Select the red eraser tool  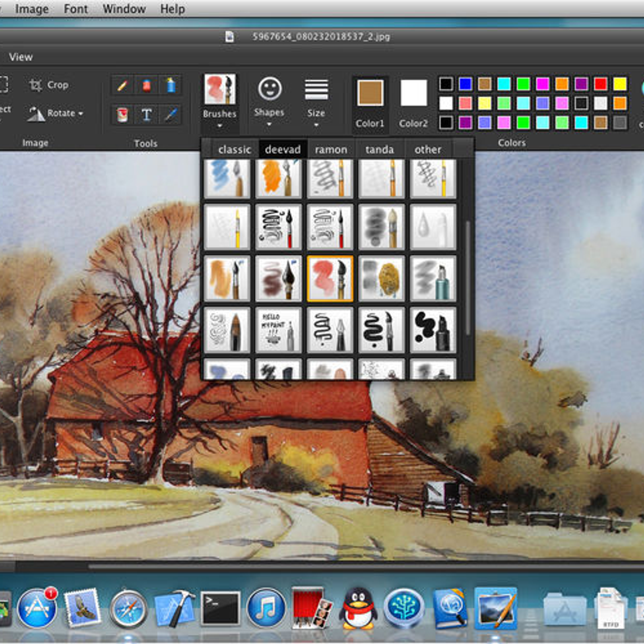point(147,86)
